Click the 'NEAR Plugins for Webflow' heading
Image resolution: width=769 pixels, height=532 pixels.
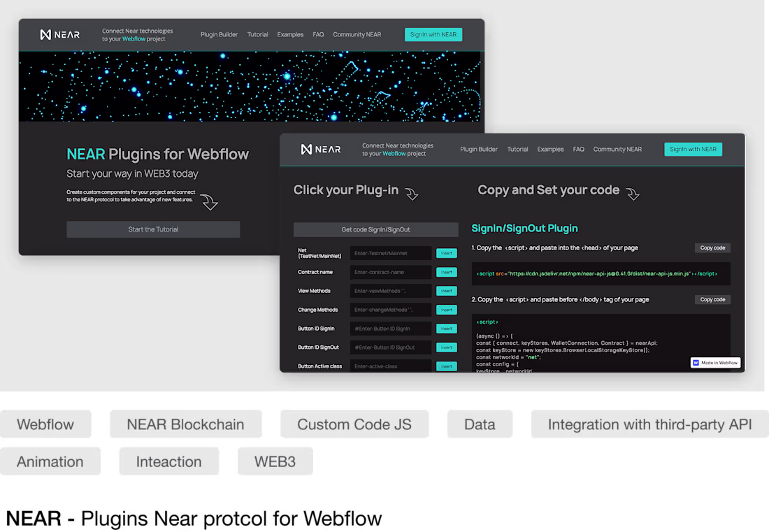click(158, 154)
